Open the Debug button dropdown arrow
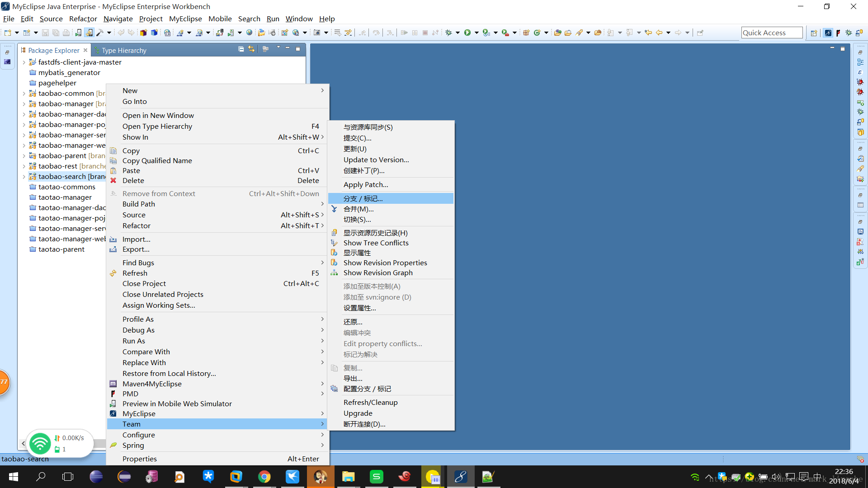The image size is (868, 488). click(x=458, y=33)
